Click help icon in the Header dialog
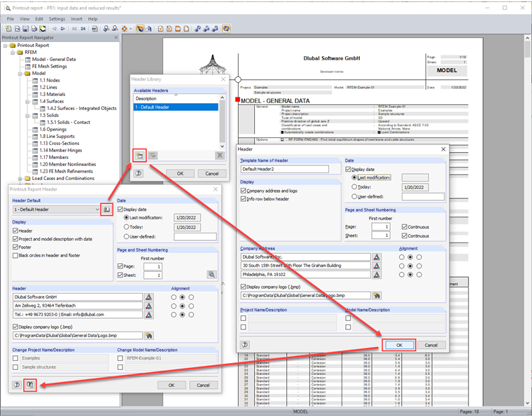Viewport: 532px width, 417px height. coord(244,345)
